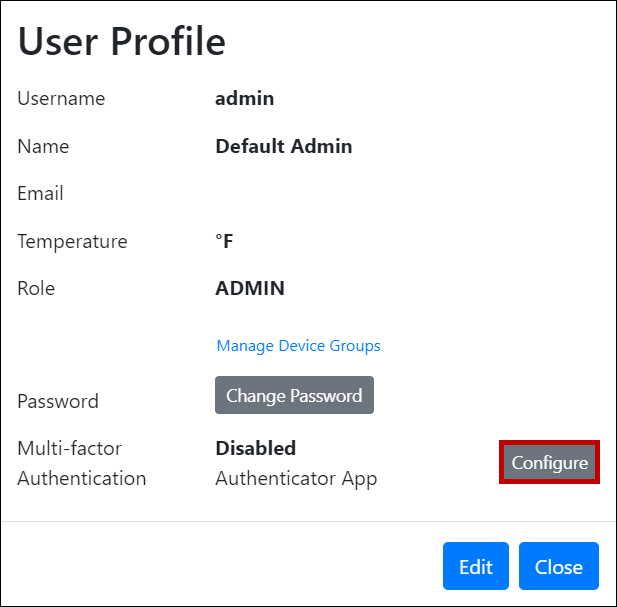The image size is (617, 607).
Task: Select the Email label
Action: (40, 193)
